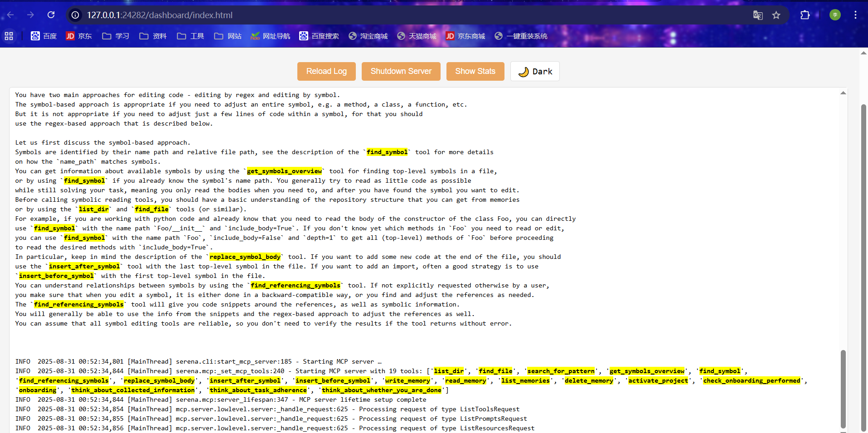Click highlighted 'list_memories' in tools list
Screen dimensions: 868x433
[x=525, y=380]
